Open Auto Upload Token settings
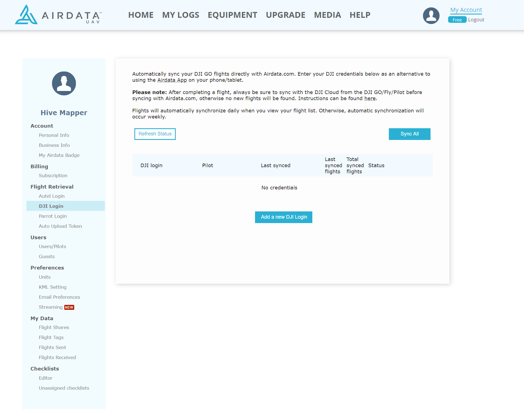524x420 pixels. 60,226
